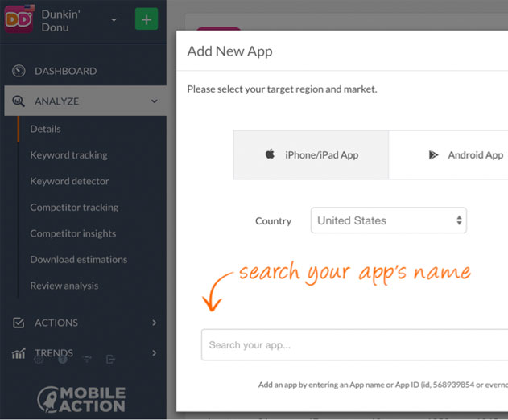508x420 pixels.
Task: Select the Android App tab
Action: (x=448, y=155)
